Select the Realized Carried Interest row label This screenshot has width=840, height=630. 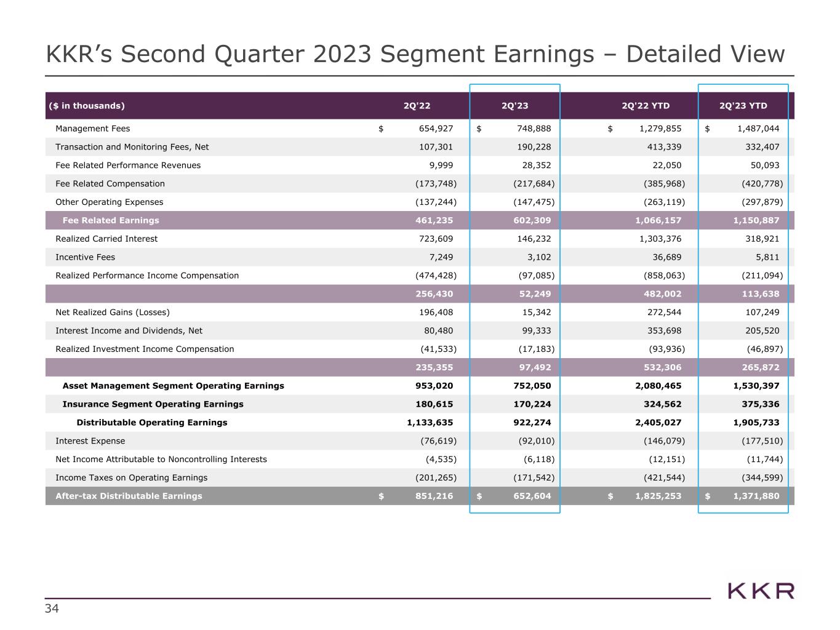pyautogui.click(x=106, y=239)
